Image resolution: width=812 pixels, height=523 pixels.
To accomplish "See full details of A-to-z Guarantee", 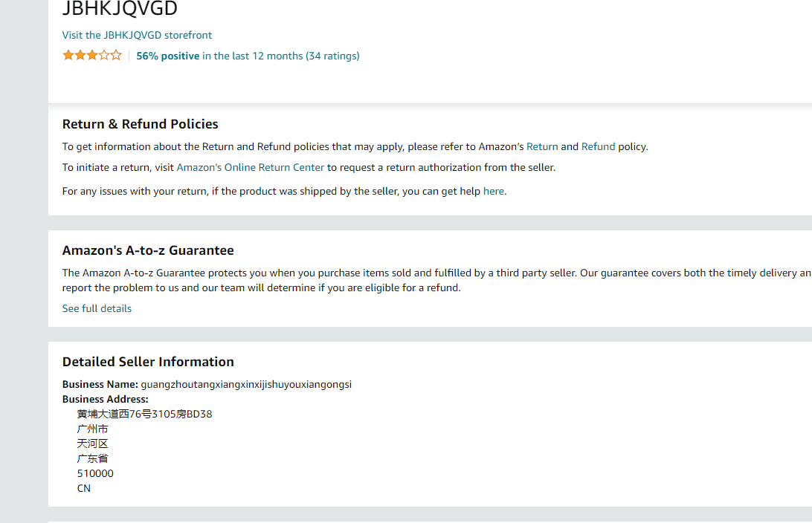I will [97, 308].
